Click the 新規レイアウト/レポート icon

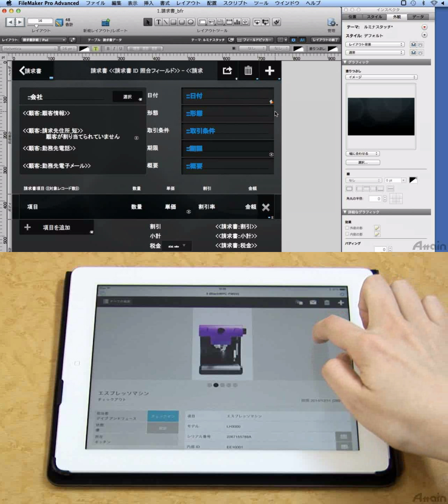(x=105, y=23)
